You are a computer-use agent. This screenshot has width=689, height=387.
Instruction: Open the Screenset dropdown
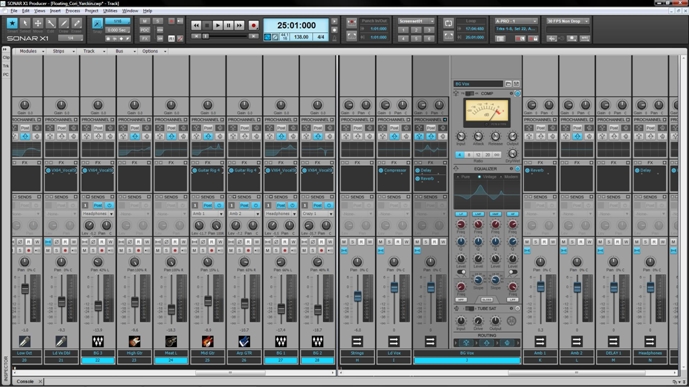(x=416, y=21)
